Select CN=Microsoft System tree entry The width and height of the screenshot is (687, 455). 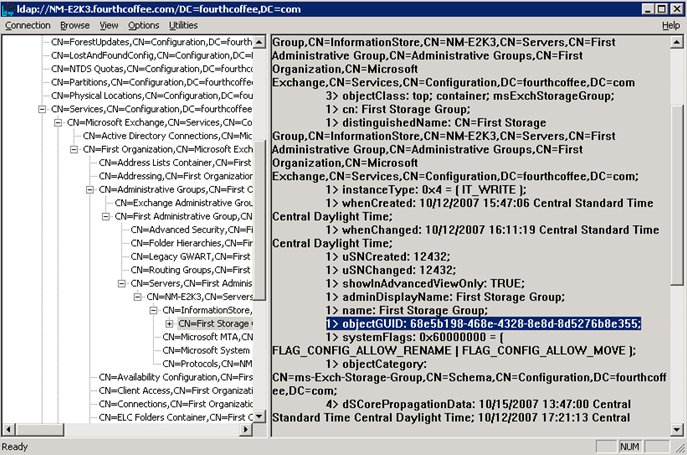(206, 351)
